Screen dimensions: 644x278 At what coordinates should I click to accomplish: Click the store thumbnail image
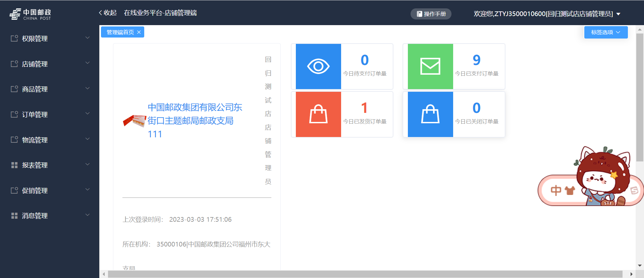(x=135, y=121)
